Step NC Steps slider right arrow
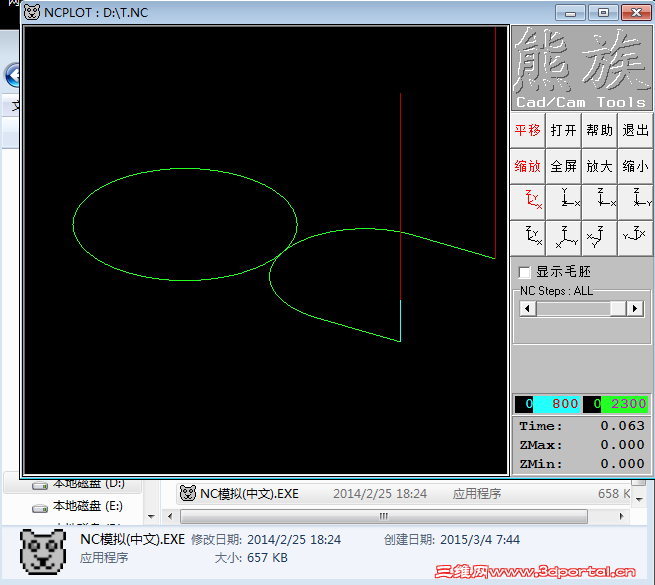Screen dimensions: 655x585 (x=635, y=309)
